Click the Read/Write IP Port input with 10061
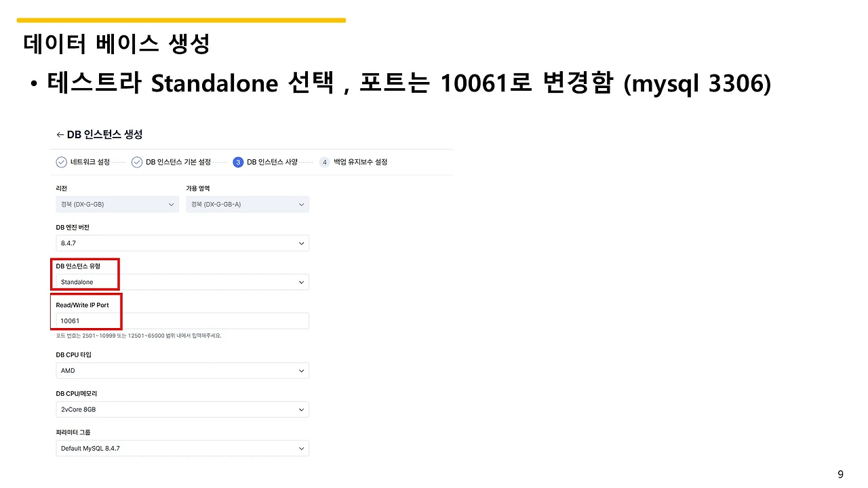Screen dimensions: 868x488 [x=182, y=321]
